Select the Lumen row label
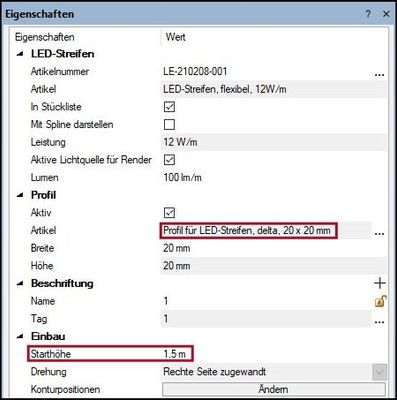This screenshot has width=397, height=400. tap(44, 178)
